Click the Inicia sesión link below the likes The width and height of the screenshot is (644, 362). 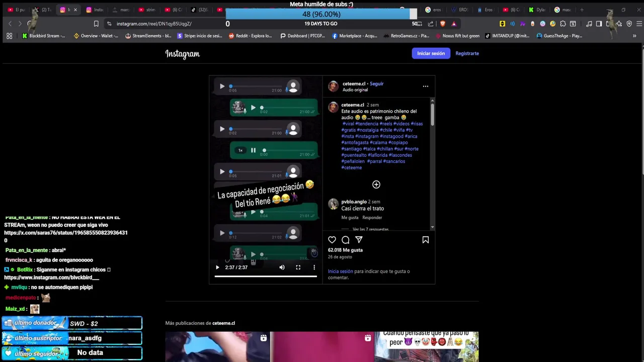pyautogui.click(x=341, y=271)
